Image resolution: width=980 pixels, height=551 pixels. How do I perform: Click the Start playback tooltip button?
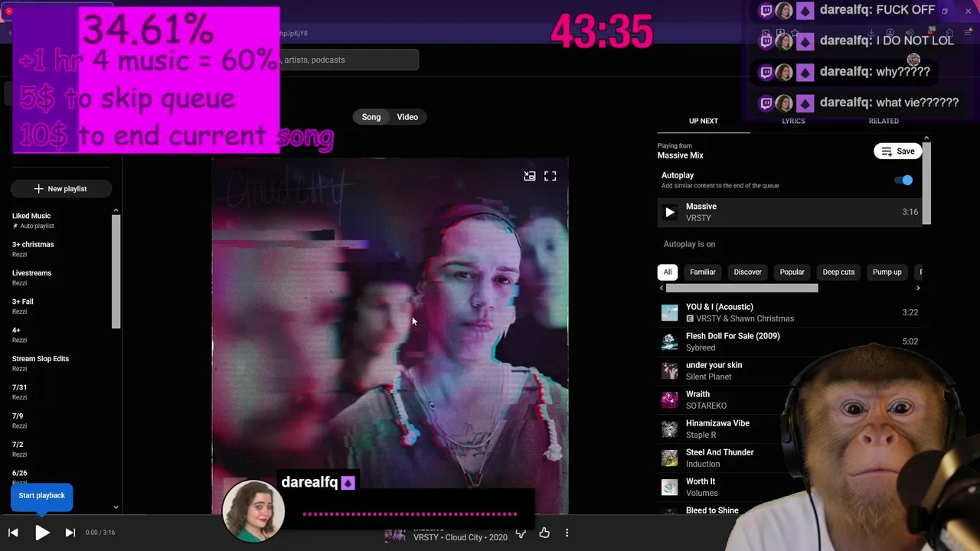[x=41, y=496]
